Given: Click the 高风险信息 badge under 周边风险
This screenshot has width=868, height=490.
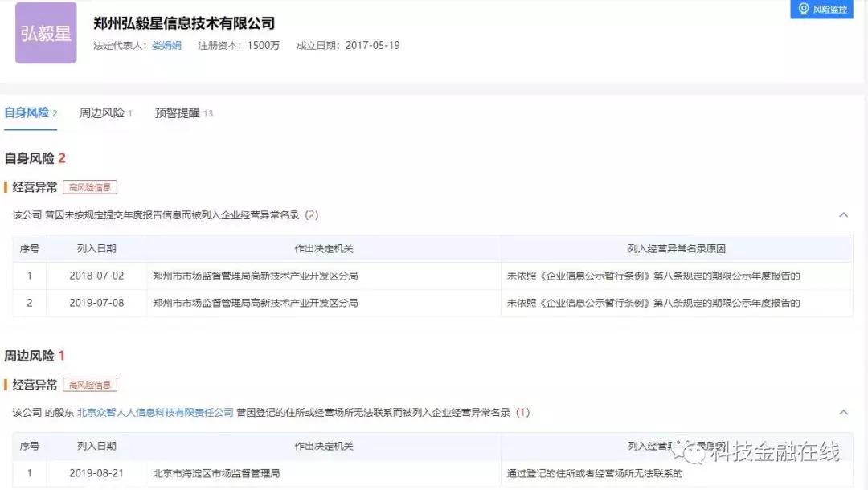Looking at the screenshot, I should pyautogui.click(x=90, y=384).
